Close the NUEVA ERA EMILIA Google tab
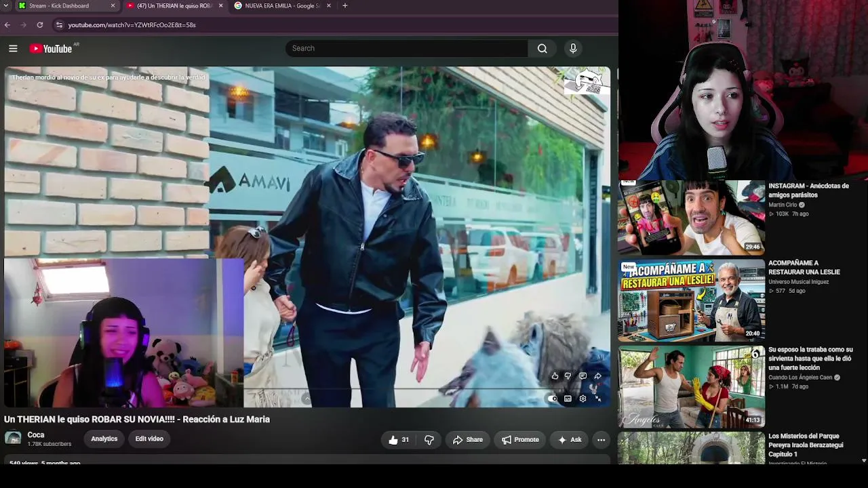Image resolution: width=868 pixels, height=488 pixels. pos(329,5)
